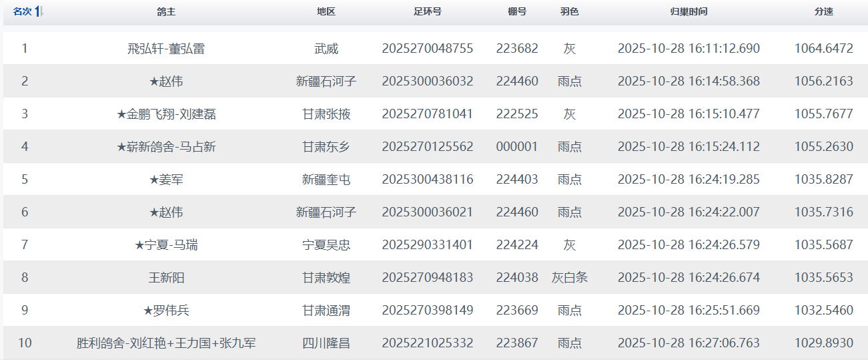Screen dimensions: 868x360
Task: Click the 灰白条 feather color cell
Action: 569,278
